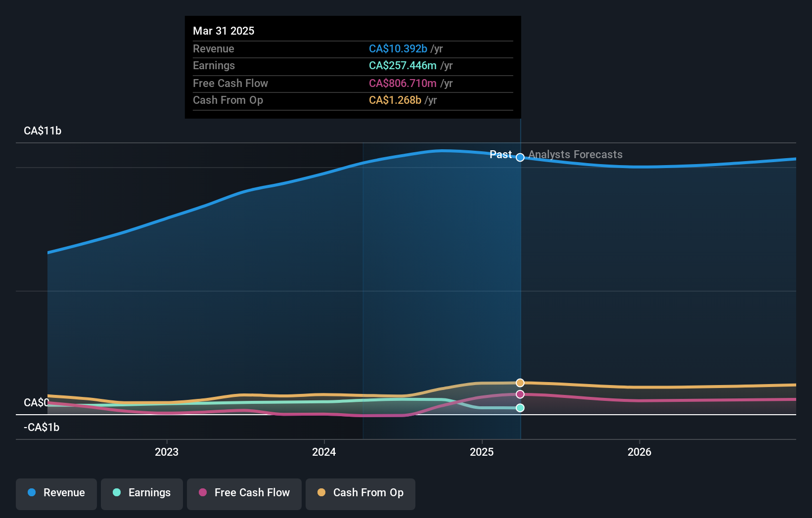
Task: Click the 2025 x-axis label
Action: click(482, 452)
